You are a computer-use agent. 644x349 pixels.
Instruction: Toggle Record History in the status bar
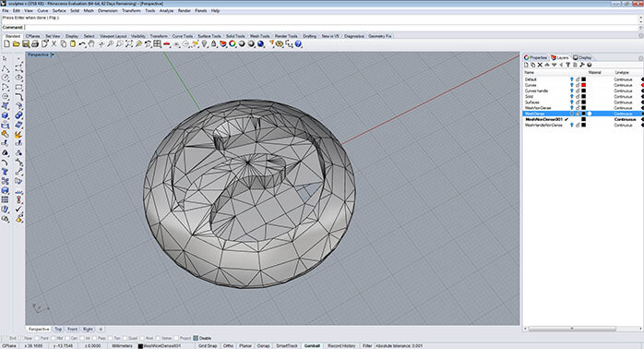click(341, 345)
